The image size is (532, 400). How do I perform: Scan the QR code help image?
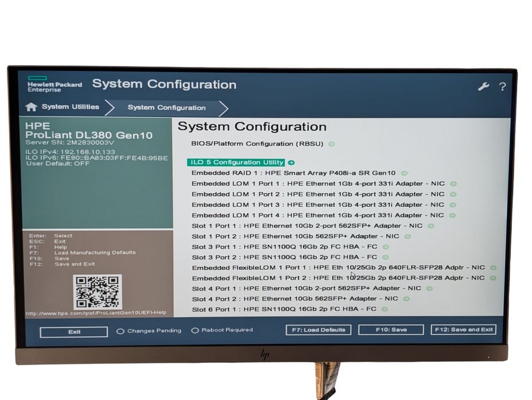[x=97, y=291]
